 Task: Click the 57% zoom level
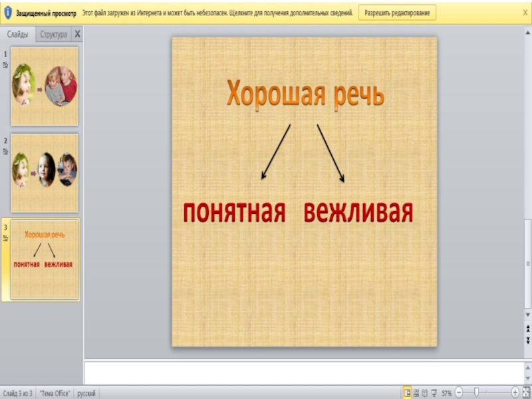pyautogui.click(x=446, y=393)
